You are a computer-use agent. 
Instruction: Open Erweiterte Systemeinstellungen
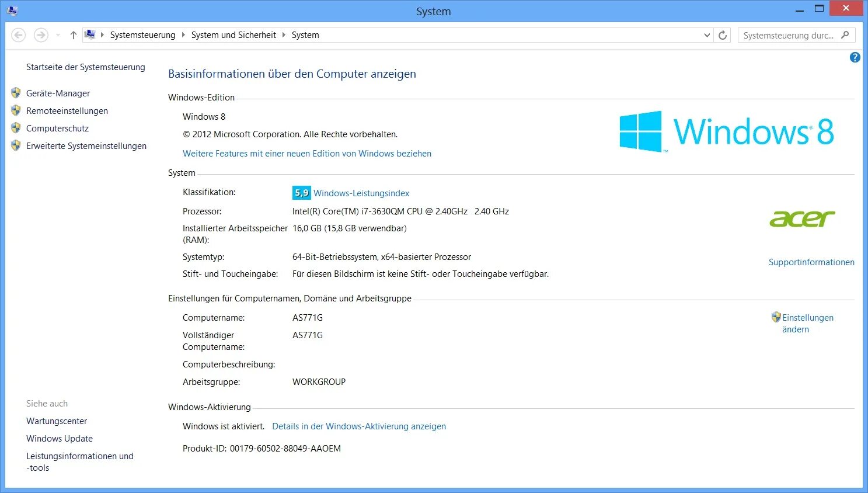point(86,146)
